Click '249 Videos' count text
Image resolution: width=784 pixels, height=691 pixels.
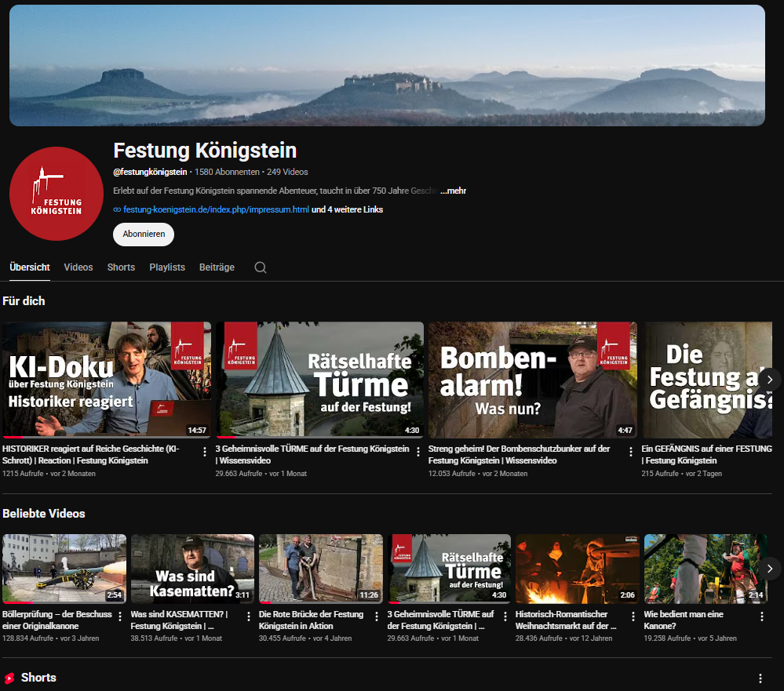point(287,172)
